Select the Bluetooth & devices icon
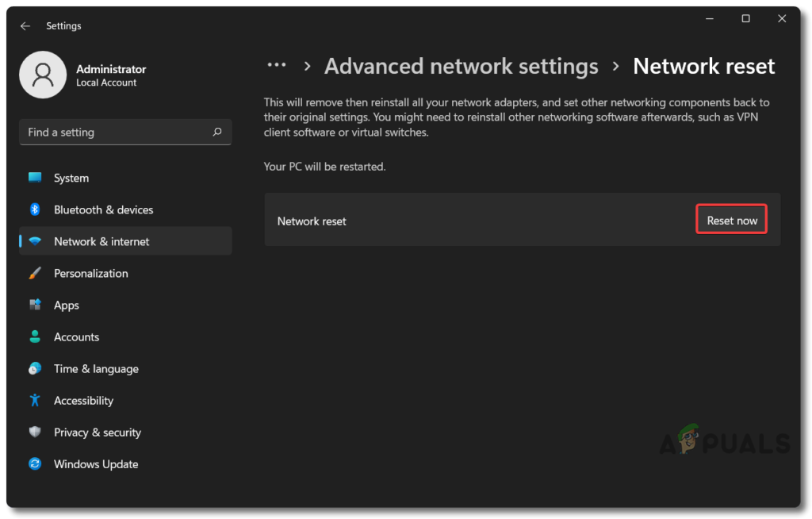Screen dimensions: 812x519 35,210
